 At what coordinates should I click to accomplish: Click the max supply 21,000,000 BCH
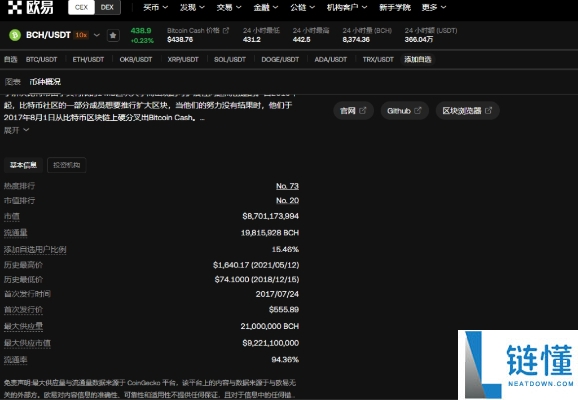pos(269,326)
